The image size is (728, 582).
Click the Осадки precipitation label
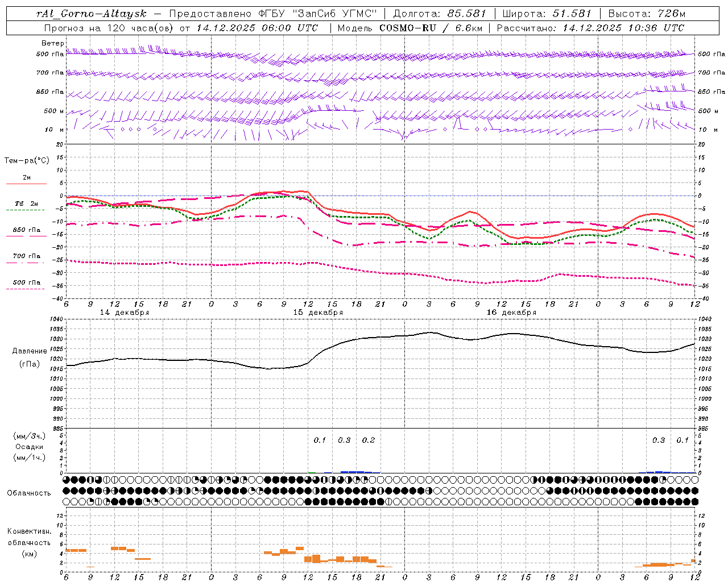pos(30,447)
